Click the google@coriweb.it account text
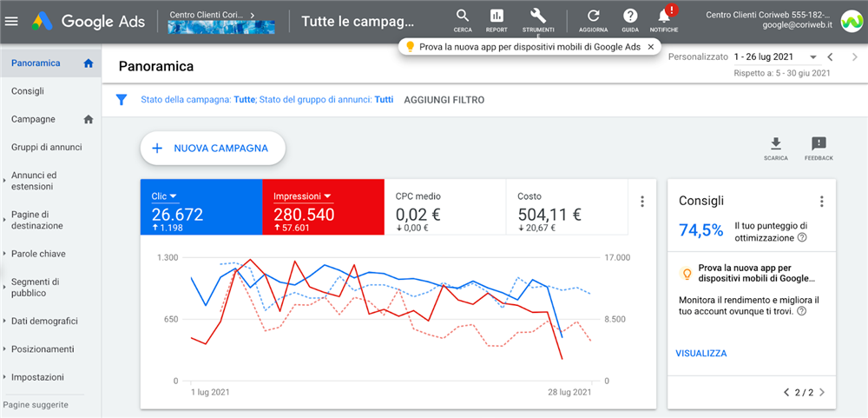The height and width of the screenshot is (418, 868). pos(798,25)
